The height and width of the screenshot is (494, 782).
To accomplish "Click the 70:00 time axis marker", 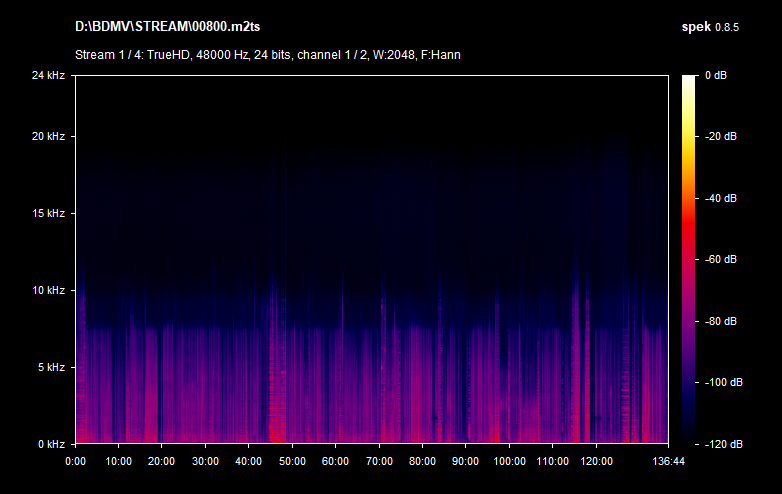I will 379,461.
